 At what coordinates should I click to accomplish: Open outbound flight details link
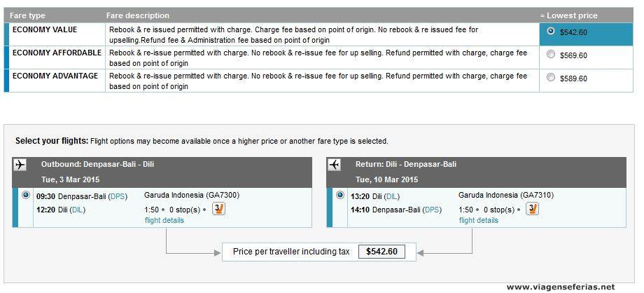coord(164,220)
